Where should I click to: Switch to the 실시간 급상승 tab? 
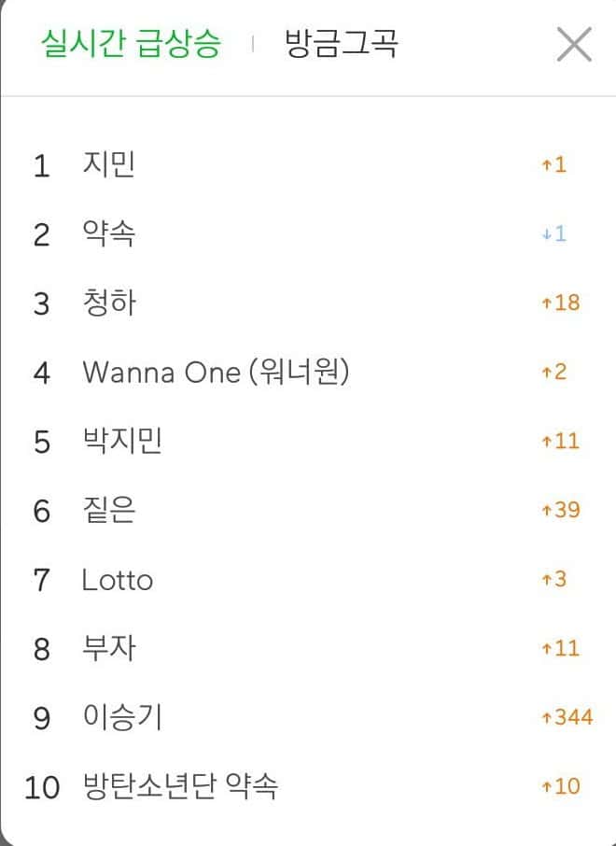[131, 44]
